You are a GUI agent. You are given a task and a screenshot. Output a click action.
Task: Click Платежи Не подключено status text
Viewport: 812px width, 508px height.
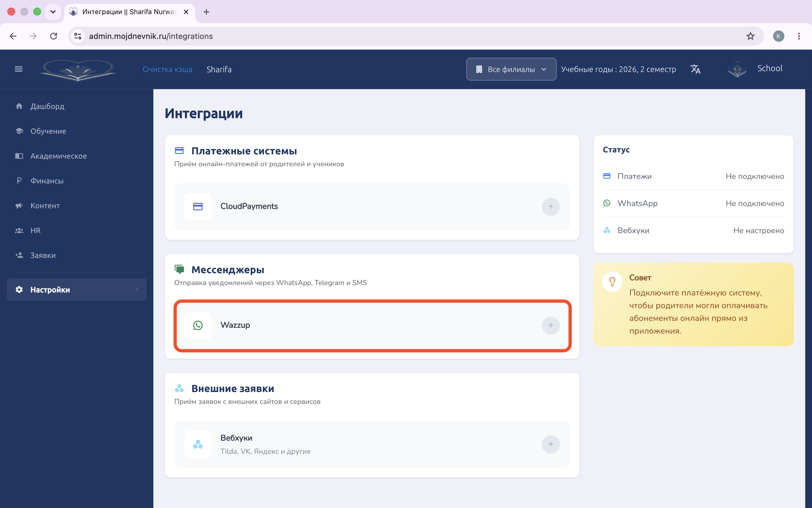754,176
